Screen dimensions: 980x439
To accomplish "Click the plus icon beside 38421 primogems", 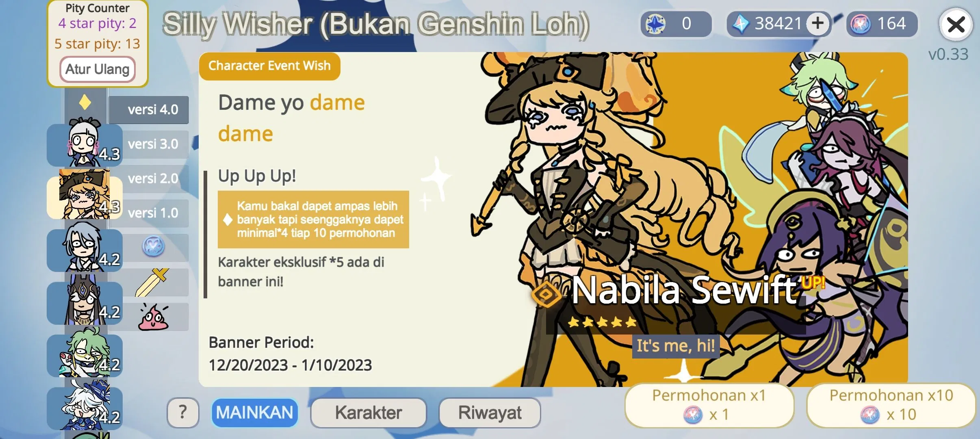I will click(817, 23).
